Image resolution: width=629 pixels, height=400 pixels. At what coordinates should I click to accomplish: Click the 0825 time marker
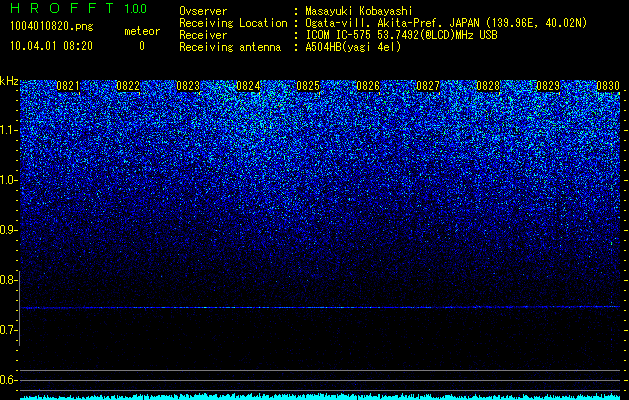point(308,86)
